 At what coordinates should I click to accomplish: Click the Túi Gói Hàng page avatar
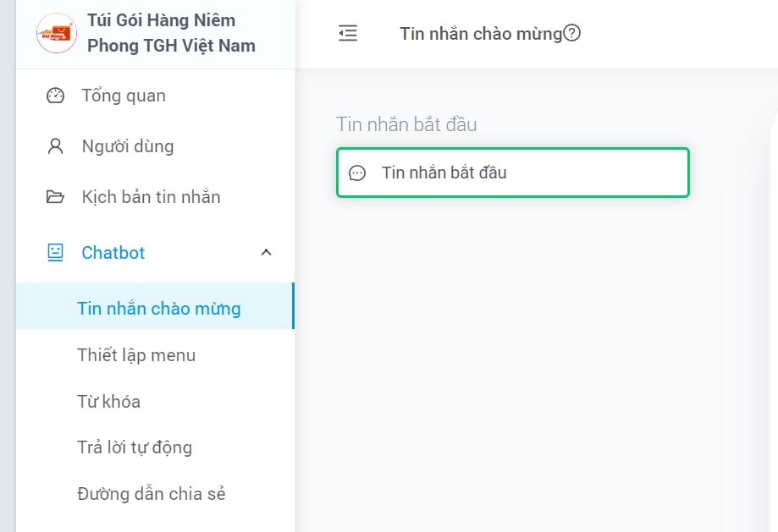56,34
